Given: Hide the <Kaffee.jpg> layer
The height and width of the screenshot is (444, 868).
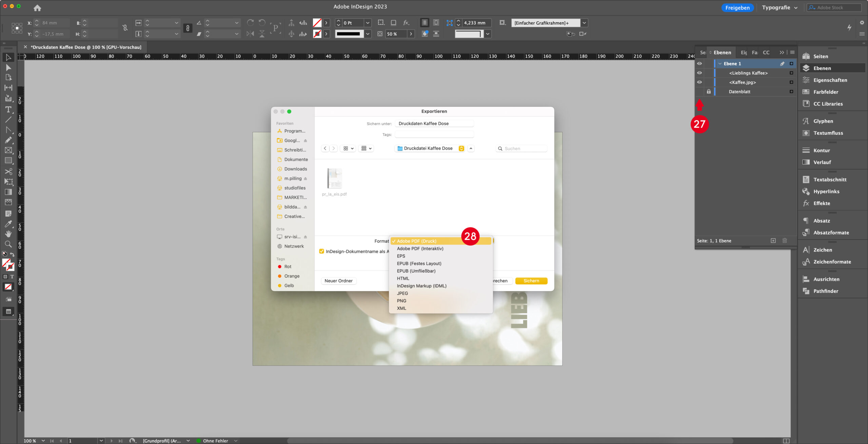Looking at the screenshot, I should [699, 82].
